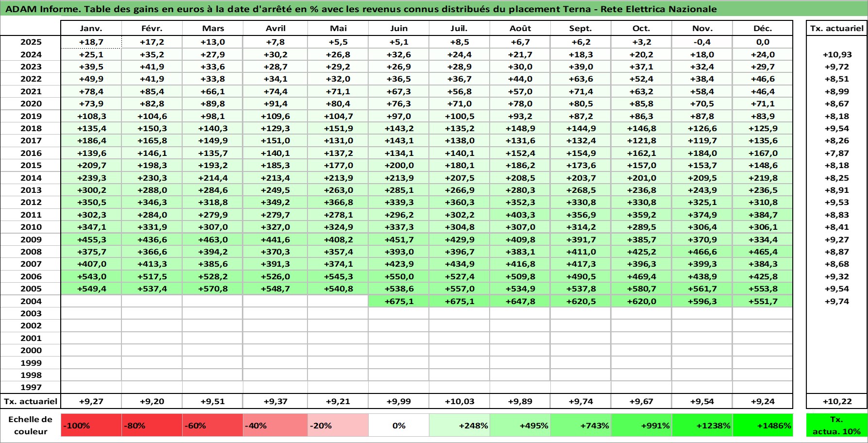Select the +9,99 bottom rate under Juin
868x443 pixels.
pyautogui.click(x=399, y=401)
